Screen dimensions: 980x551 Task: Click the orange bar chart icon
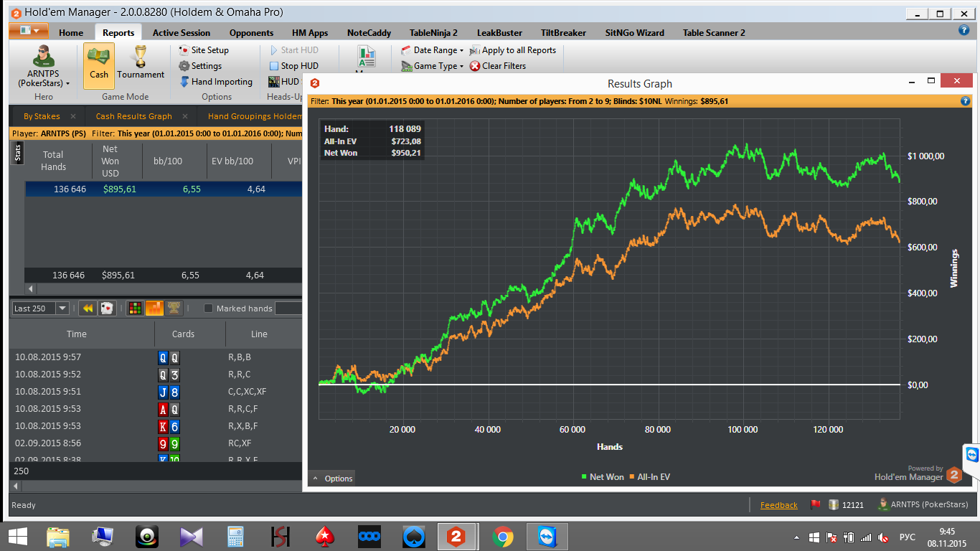[x=154, y=309]
